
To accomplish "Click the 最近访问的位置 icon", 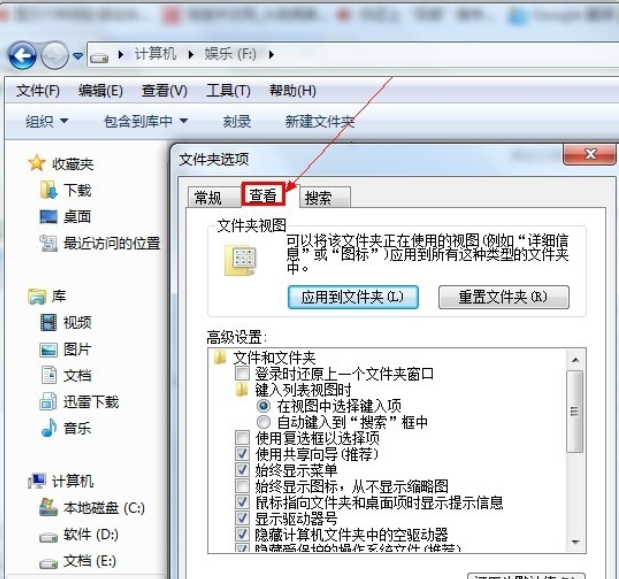I will point(49,243).
